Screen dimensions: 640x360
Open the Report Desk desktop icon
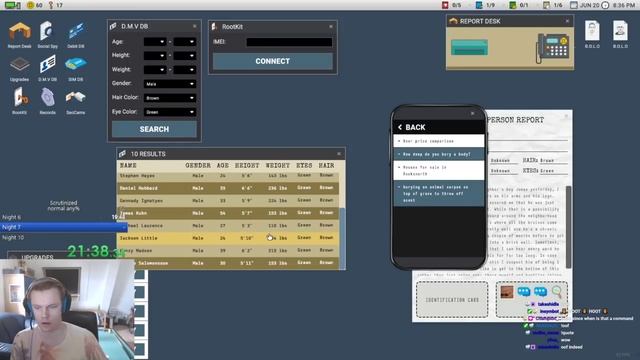[20, 35]
